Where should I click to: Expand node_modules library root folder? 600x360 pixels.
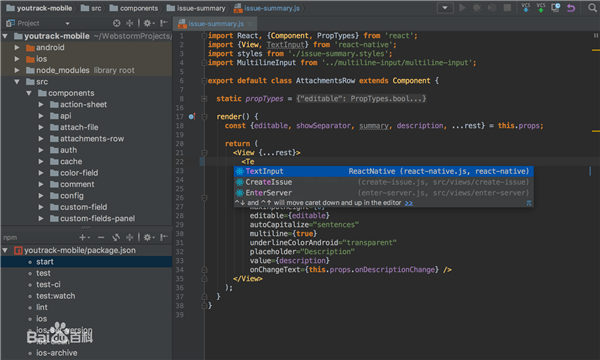(x=17, y=70)
